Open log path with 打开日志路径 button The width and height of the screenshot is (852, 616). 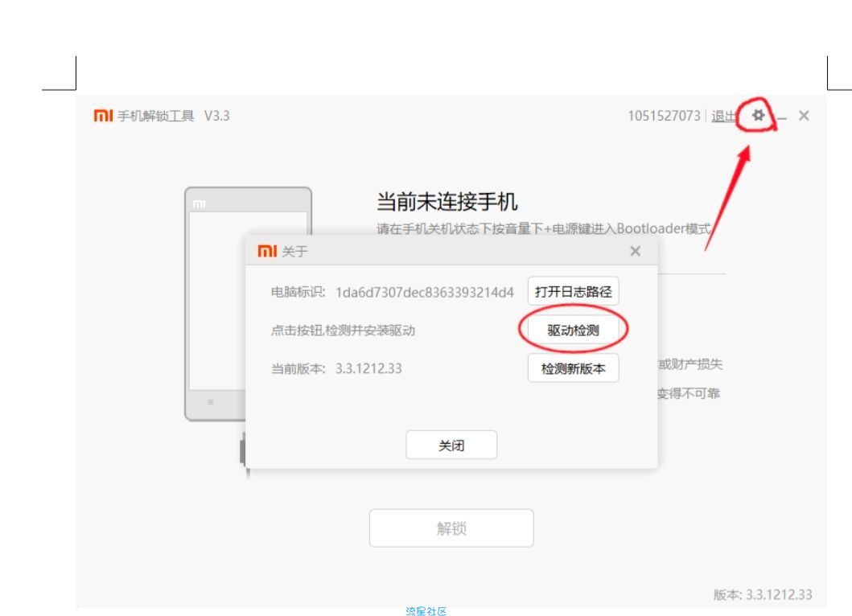click(574, 292)
